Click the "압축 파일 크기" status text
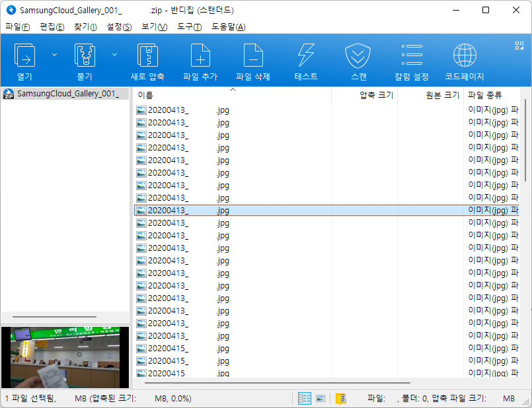532x408 pixels. point(459,399)
